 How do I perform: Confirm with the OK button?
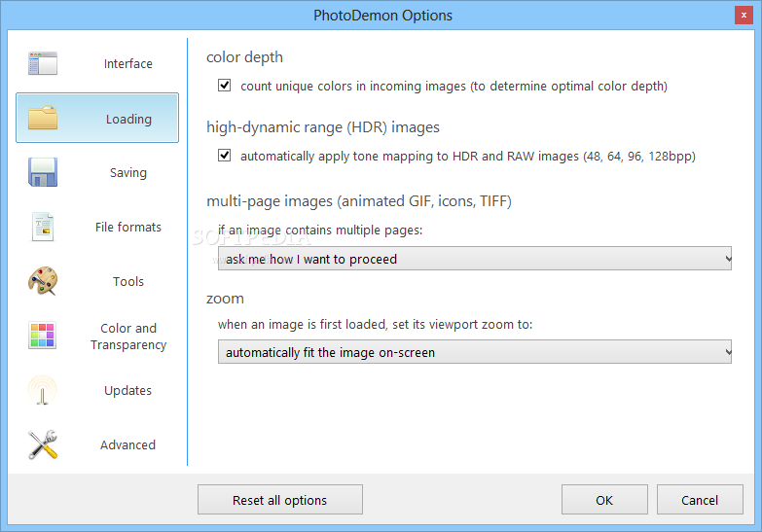604,500
